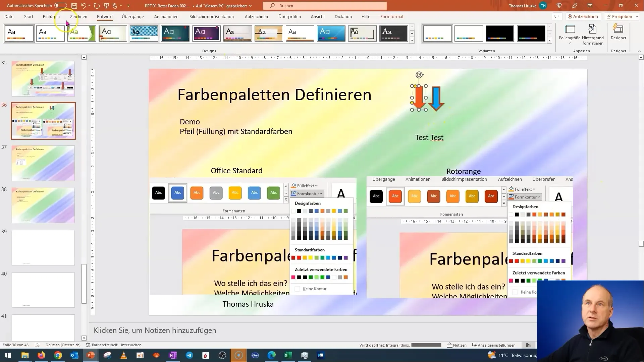Screen dimensions: 644x362
Task: Click the Formformat ribbon tab
Action: point(391,16)
